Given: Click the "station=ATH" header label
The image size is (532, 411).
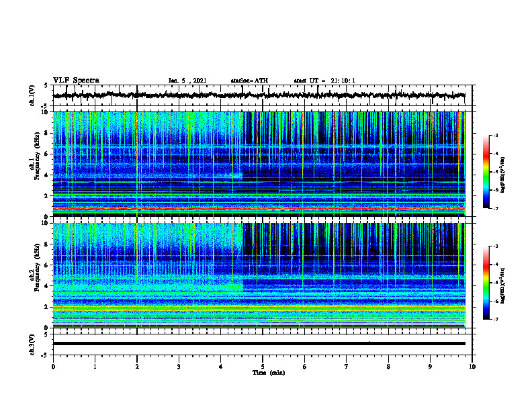Looking at the screenshot, I should pyautogui.click(x=249, y=81).
